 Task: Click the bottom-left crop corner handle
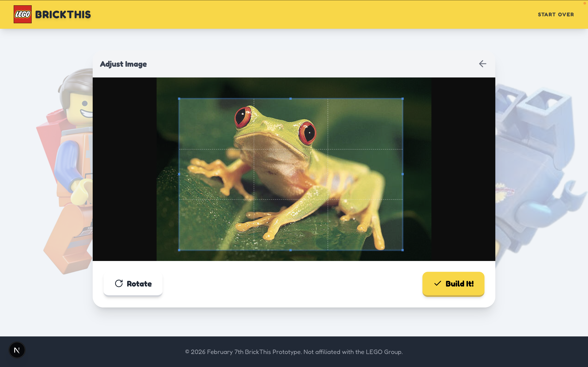179,250
